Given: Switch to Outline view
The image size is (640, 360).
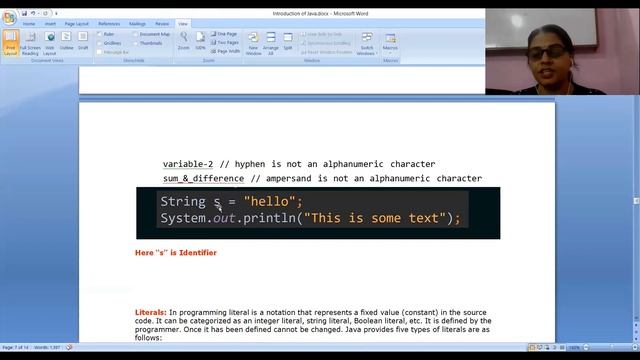Looking at the screenshot, I should 66,42.
